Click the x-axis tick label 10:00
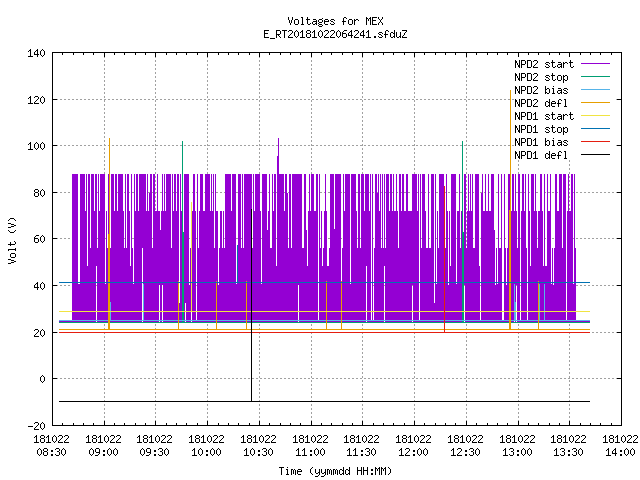 point(207,452)
